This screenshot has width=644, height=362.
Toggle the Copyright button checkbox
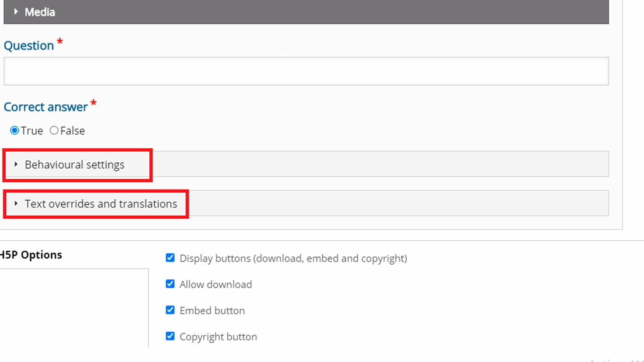click(170, 336)
